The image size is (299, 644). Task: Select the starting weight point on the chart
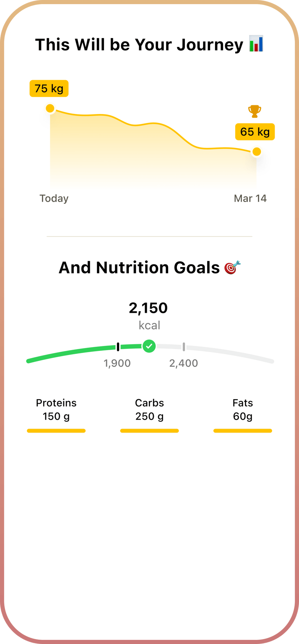50,108
